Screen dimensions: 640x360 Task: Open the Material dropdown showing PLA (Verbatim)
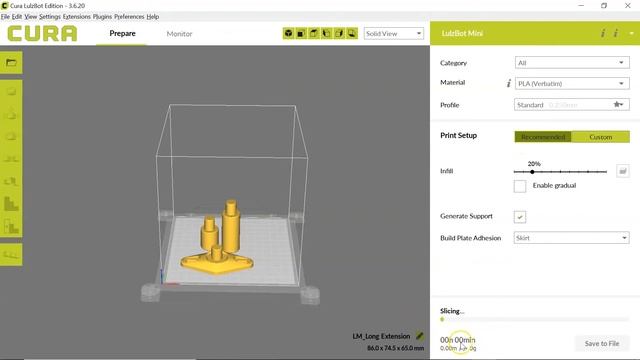[x=572, y=84]
